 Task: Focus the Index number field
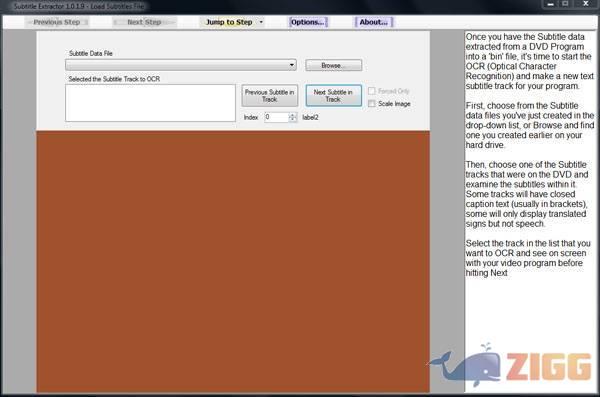tap(277, 117)
